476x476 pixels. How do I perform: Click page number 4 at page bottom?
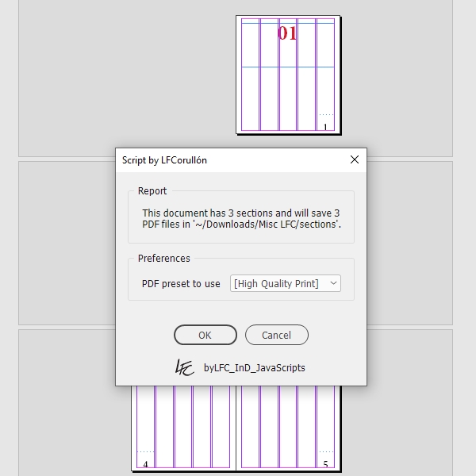[145, 464]
